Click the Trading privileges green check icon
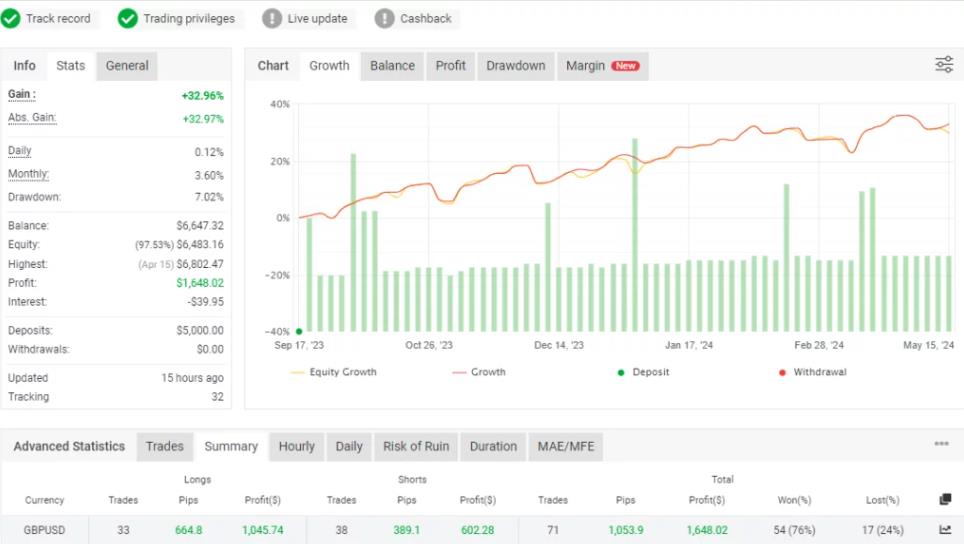Image resolution: width=964 pixels, height=544 pixels. pyautogui.click(x=128, y=18)
